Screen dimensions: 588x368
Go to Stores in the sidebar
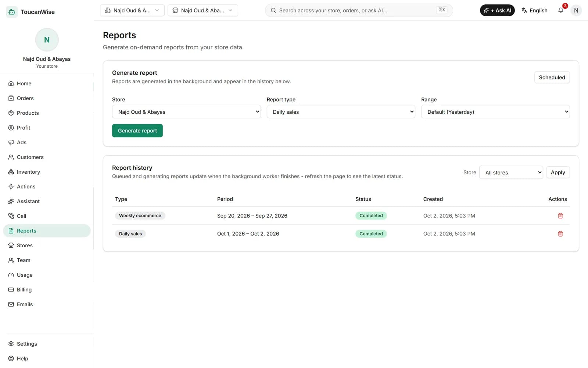click(47, 245)
